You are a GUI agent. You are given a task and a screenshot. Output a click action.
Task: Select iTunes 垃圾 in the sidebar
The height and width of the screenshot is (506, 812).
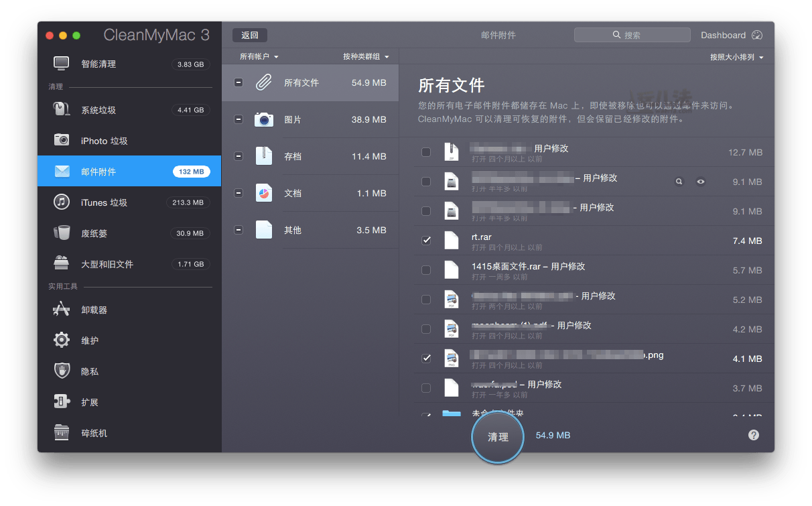129,202
